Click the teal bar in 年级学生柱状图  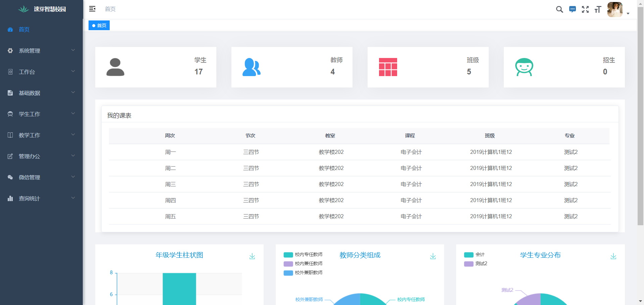coord(179,289)
